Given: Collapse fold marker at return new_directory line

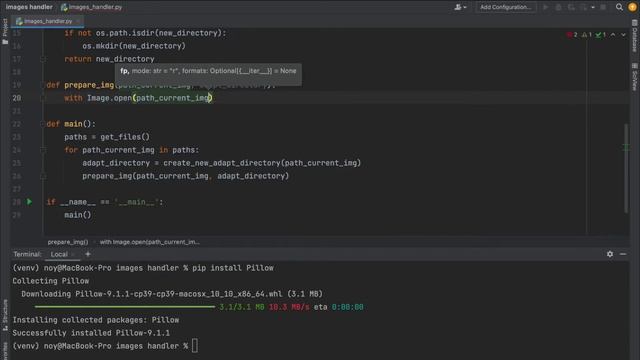Looking at the screenshot, I should coord(43,59).
